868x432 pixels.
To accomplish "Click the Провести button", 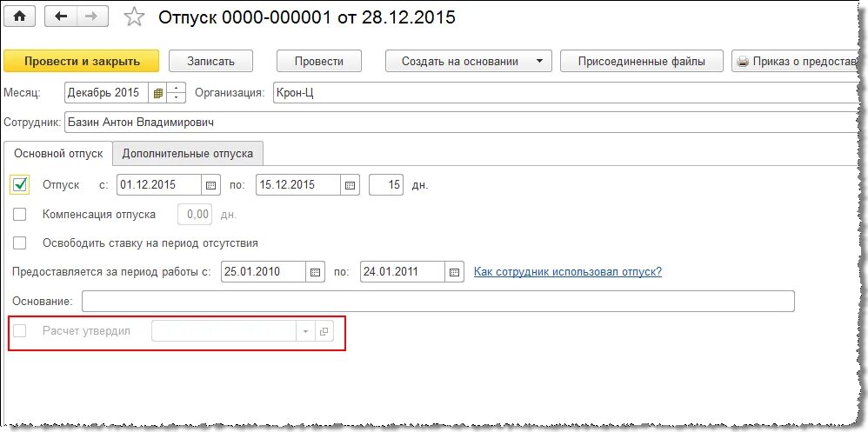I will (x=319, y=62).
